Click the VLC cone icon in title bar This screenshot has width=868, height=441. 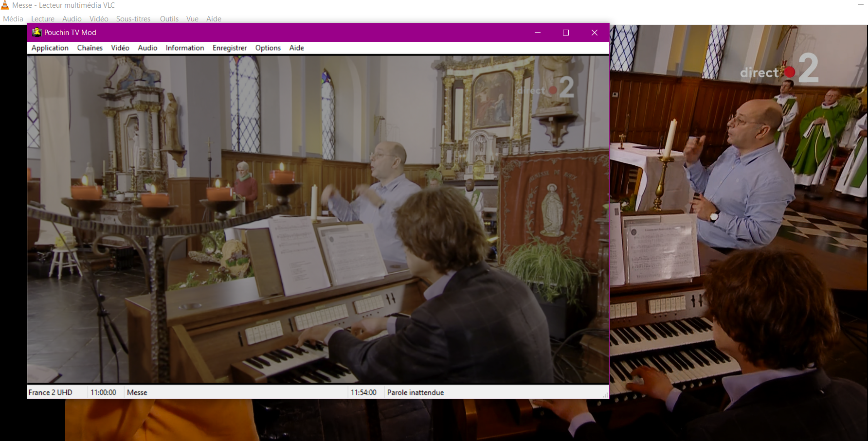pyautogui.click(x=5, y=5)
